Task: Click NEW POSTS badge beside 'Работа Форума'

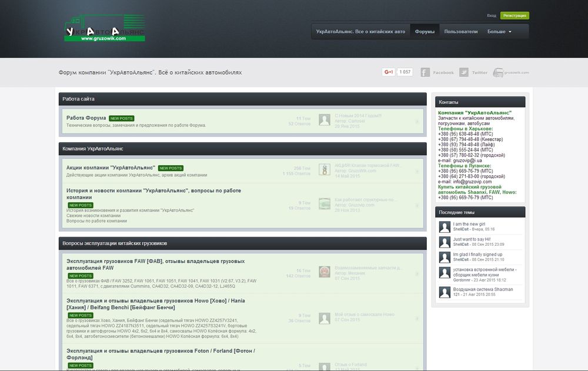Action: [122, 118]
